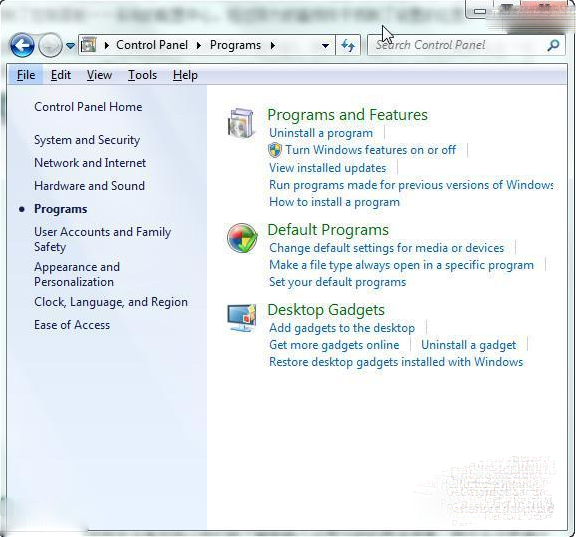Open the File menu
576x537 pixels.
pyautogui.click(x=26, y=75)
